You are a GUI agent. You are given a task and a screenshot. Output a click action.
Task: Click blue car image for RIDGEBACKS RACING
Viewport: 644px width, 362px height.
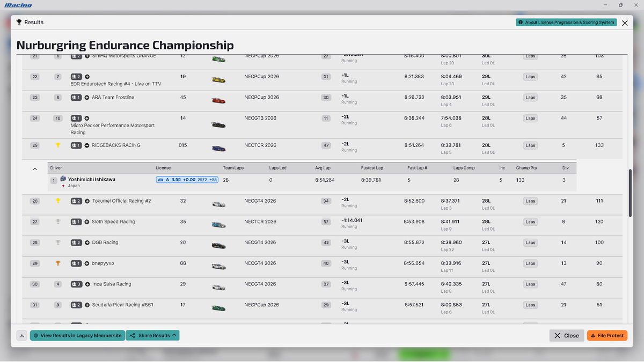(218, 149)
